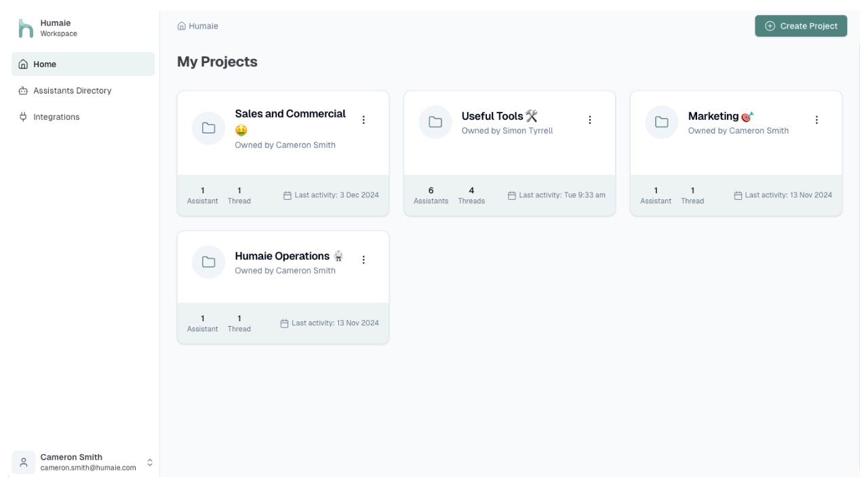Expand the Cameron Smith account switcher chevron
868x488 pixels.
(150, 462)
